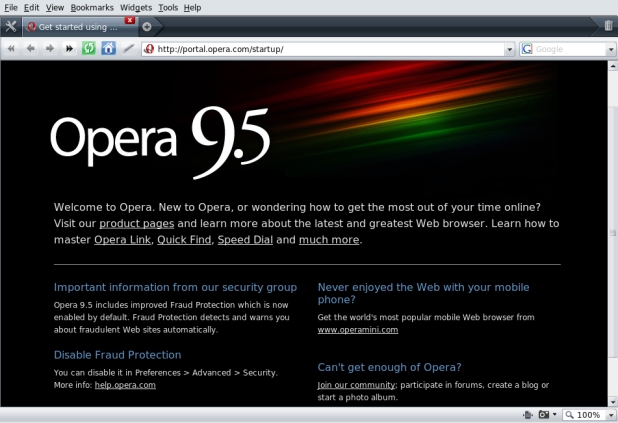Open help.opera.com link
The image size is (618, 423).
pos(125,385)
